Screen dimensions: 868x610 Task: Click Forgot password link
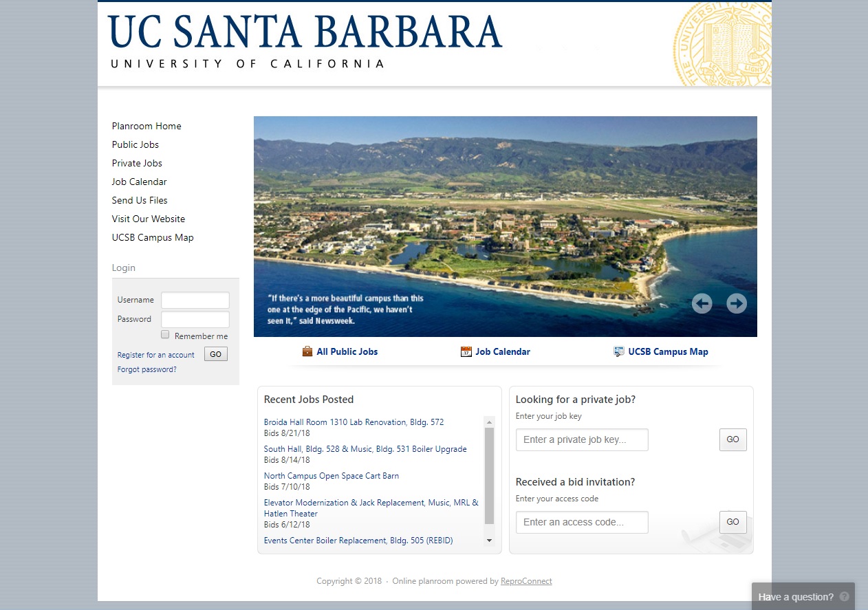tap(147, 369)
